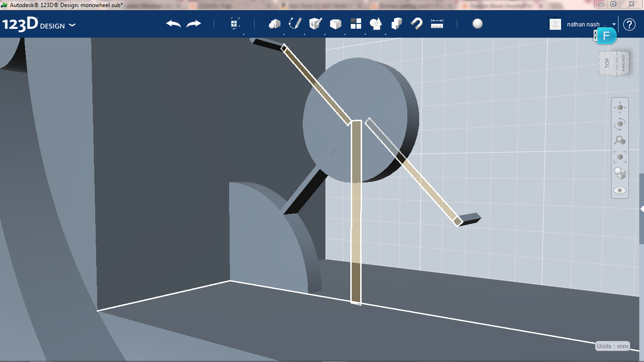
Task: Open the Grouping tool
Action: coord(376,24)
